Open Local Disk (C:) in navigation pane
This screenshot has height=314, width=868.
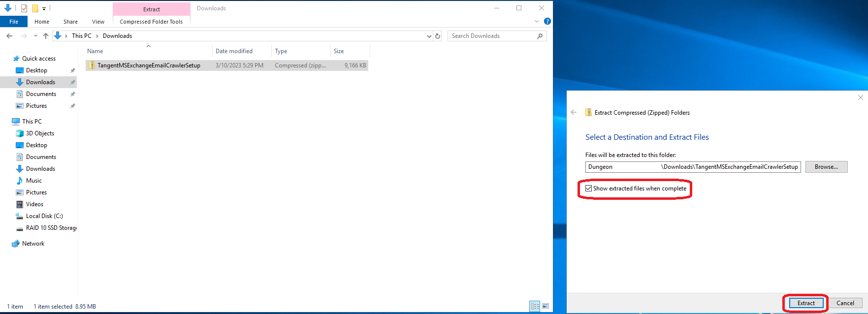[x=44, y=216]
